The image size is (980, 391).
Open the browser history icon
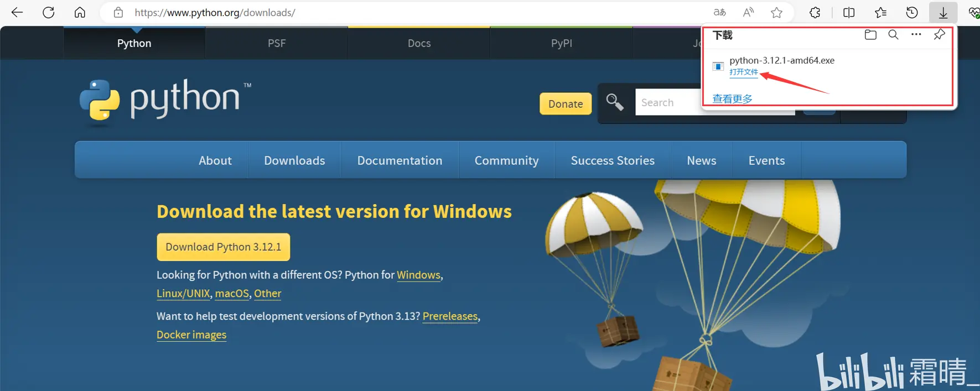tap(912, 12)
